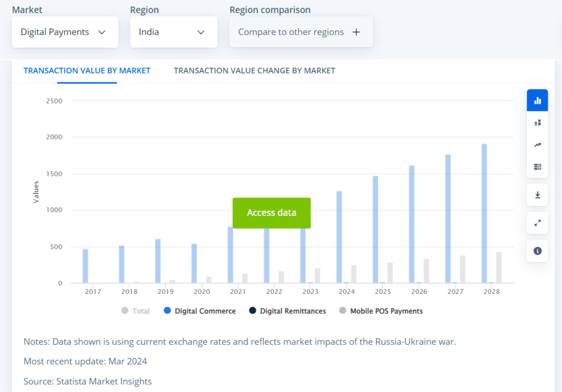Open Compare to other regions selector

click(x=301, y=32)
